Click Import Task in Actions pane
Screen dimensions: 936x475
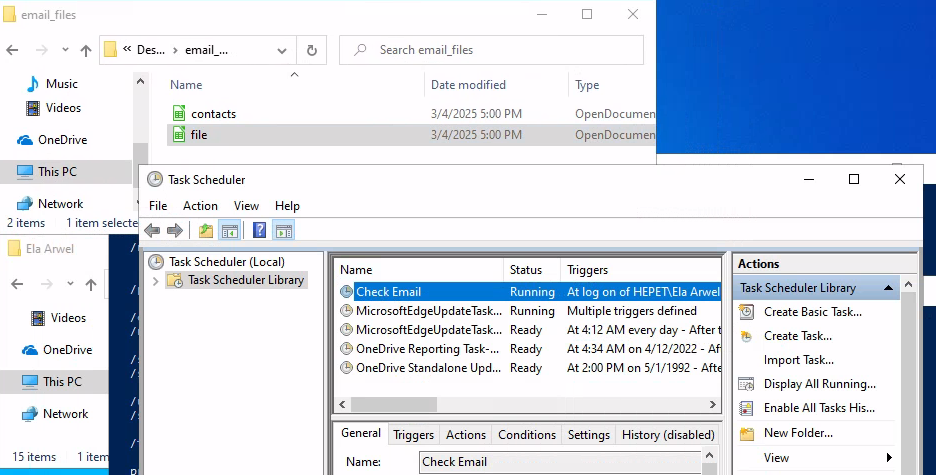799,360
